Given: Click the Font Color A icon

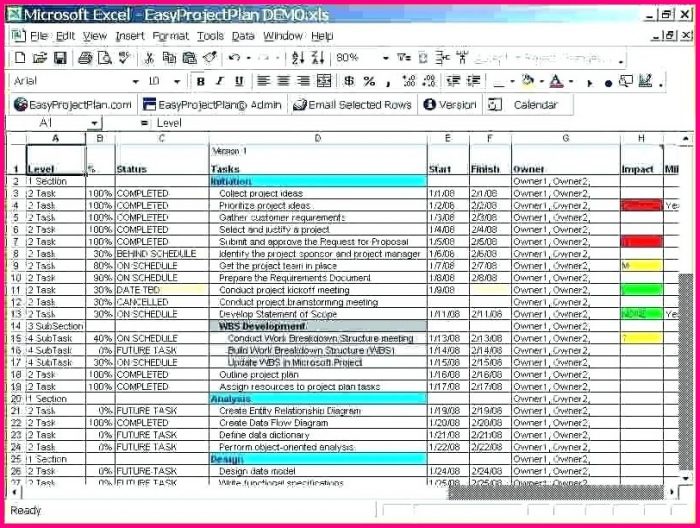Looking at the screenshot, I should pyautogui.click(x=556, y=81).
